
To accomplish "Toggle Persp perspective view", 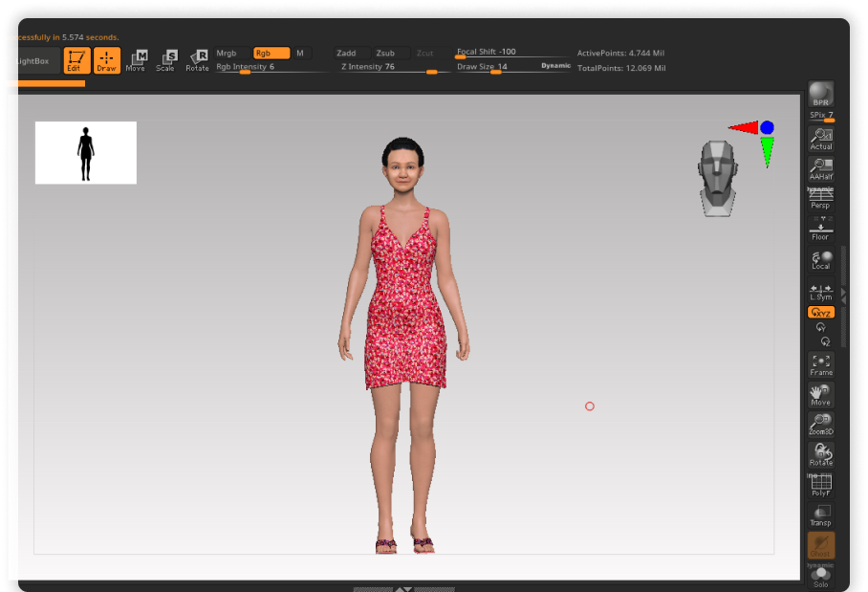I will click(x=821, y=199).
